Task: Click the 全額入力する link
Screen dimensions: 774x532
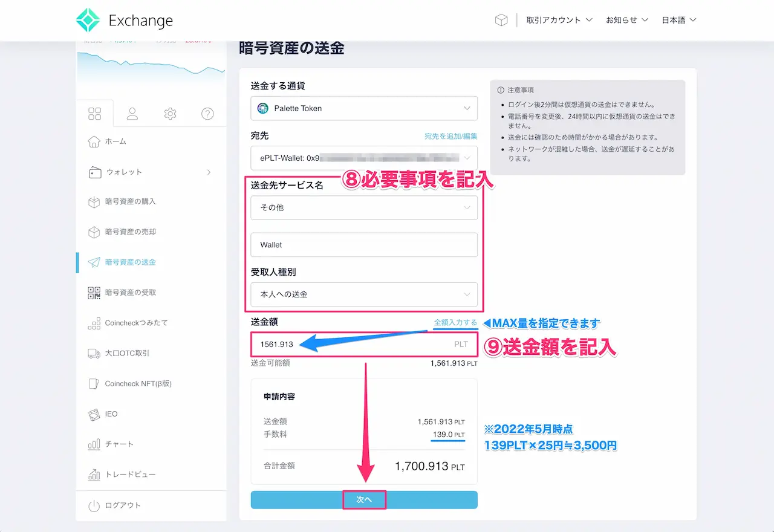Action: click(455, 323)
